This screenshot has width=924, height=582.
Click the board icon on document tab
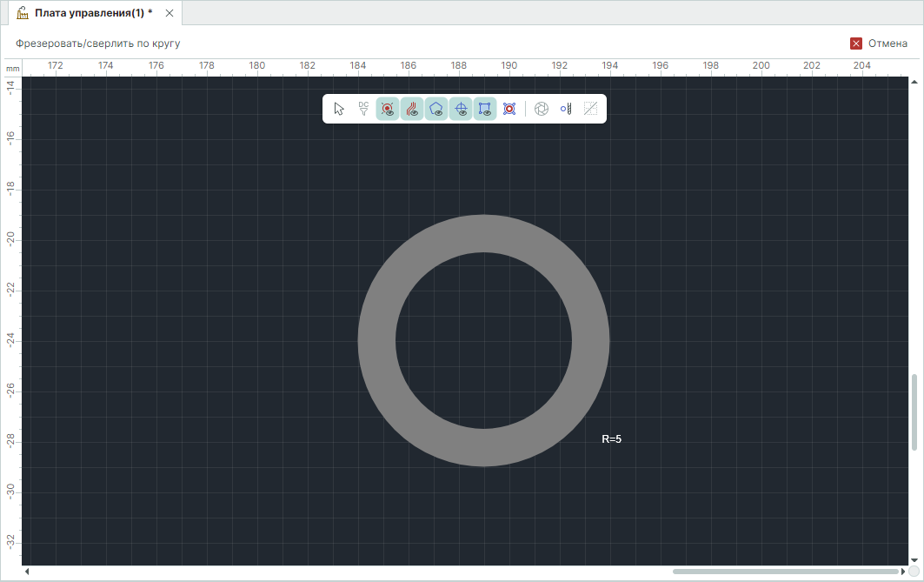click(x=23, y=13)
